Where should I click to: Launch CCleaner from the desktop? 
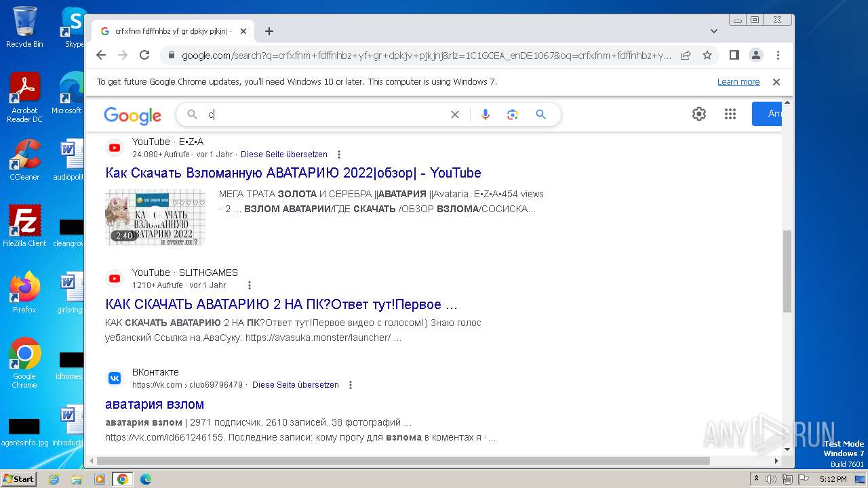tap(24, 160)
